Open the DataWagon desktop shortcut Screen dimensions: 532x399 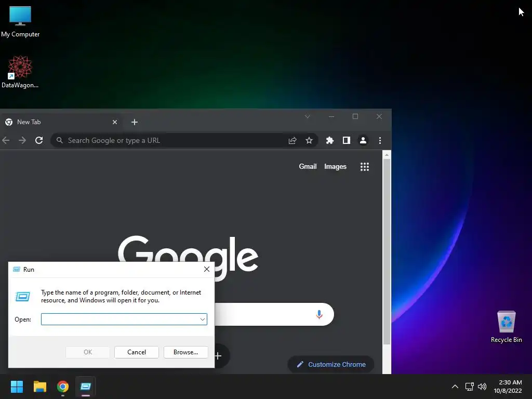click(x=20, y=72)
